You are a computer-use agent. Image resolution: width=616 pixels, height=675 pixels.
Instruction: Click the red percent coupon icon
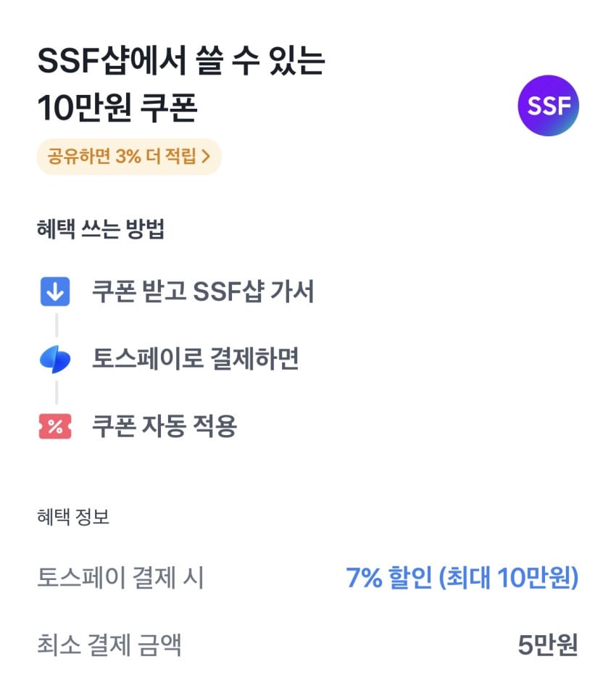(x=54, y=426)
